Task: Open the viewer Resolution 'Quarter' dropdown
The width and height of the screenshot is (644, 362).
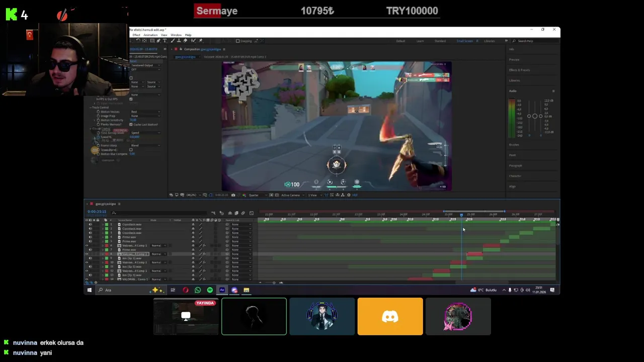Action: pyautogui.click(x=258, y=195)
